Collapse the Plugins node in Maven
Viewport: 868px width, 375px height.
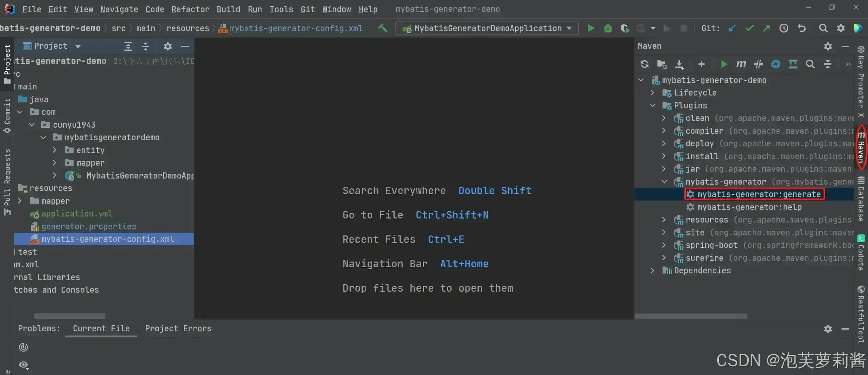click(652, 105)
